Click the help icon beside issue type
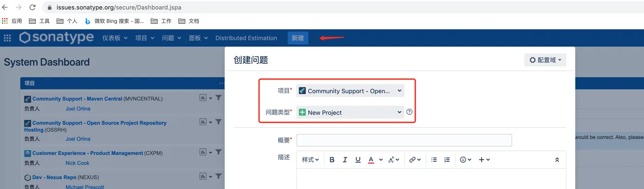 coord(409,112)
